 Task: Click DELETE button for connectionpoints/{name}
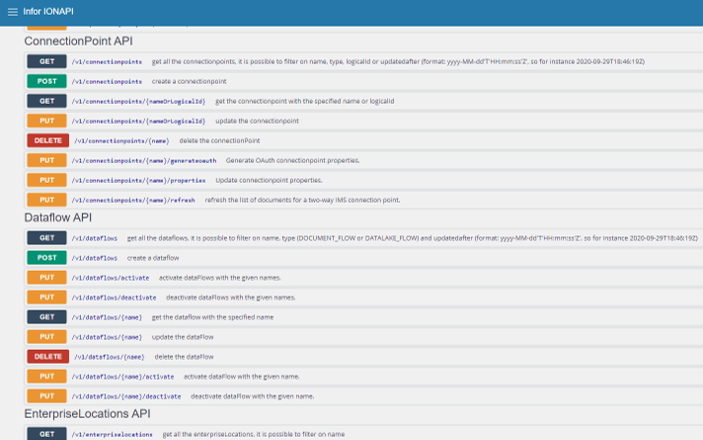(48, 140)
